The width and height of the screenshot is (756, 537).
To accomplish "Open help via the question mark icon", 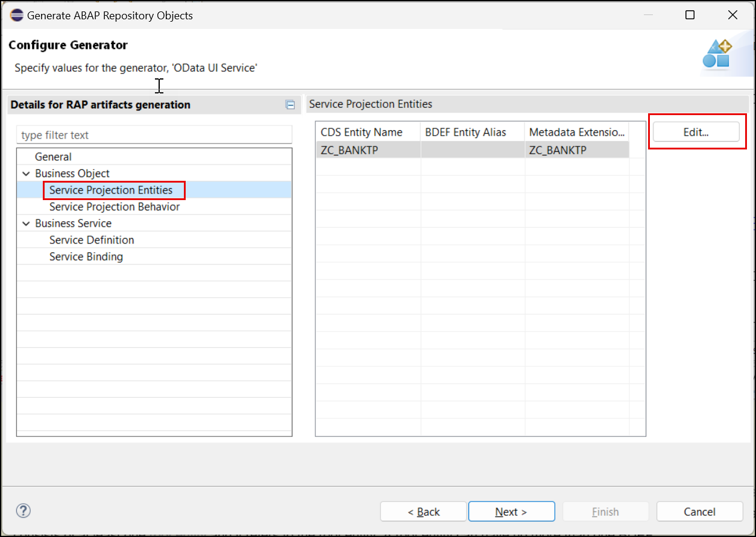I will tap(23, 511).
